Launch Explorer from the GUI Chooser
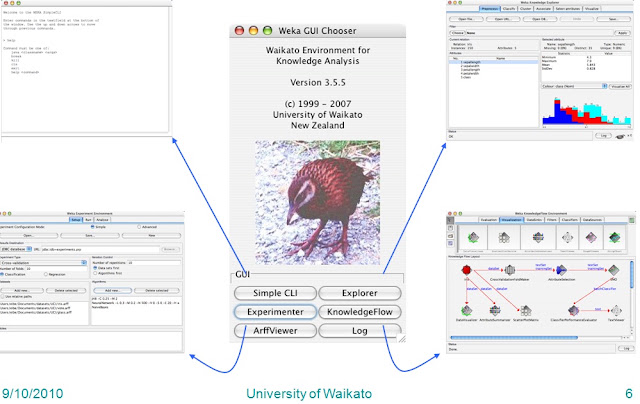640x404 pixels. [360, 293]
